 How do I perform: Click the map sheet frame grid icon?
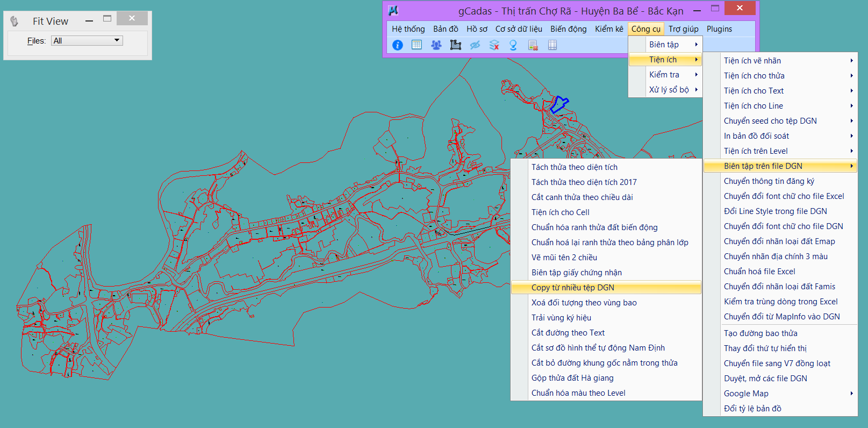552,45
